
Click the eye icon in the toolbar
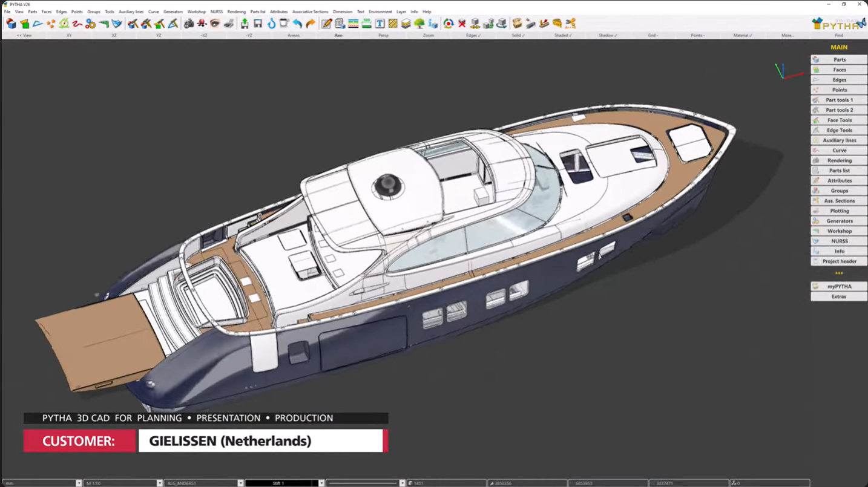point(215,24)
